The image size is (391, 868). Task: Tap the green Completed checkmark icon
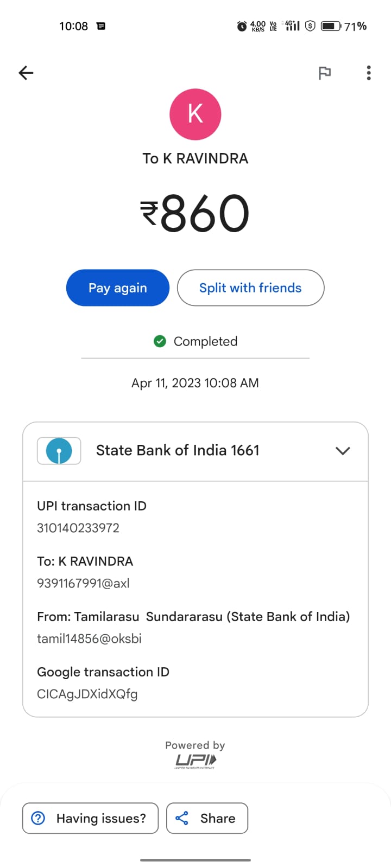[160, 341]
